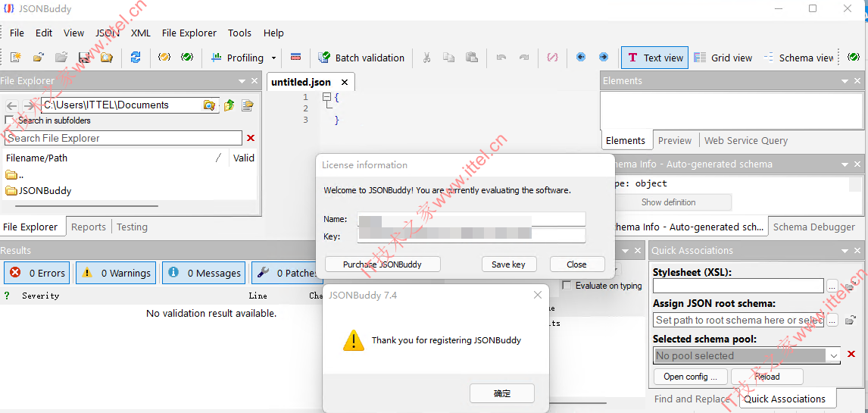Switch to the Reports tab

coord(88,227)
